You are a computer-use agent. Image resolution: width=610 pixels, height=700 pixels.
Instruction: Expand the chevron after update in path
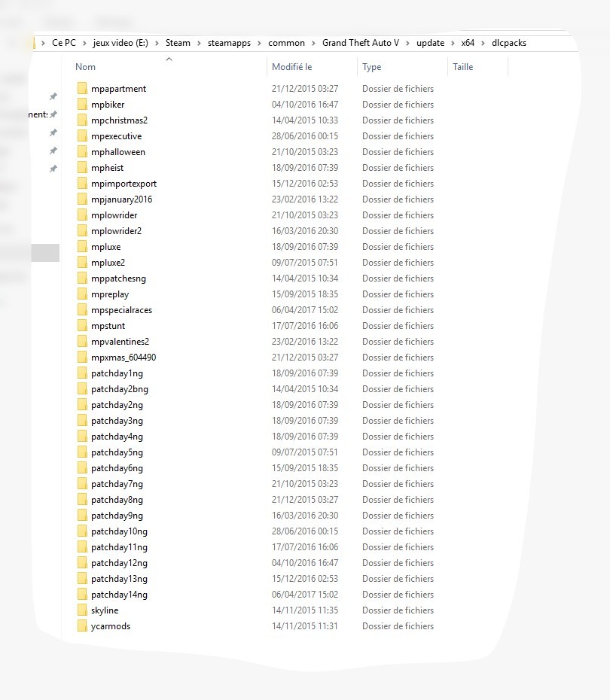click(x=453, y=44)
